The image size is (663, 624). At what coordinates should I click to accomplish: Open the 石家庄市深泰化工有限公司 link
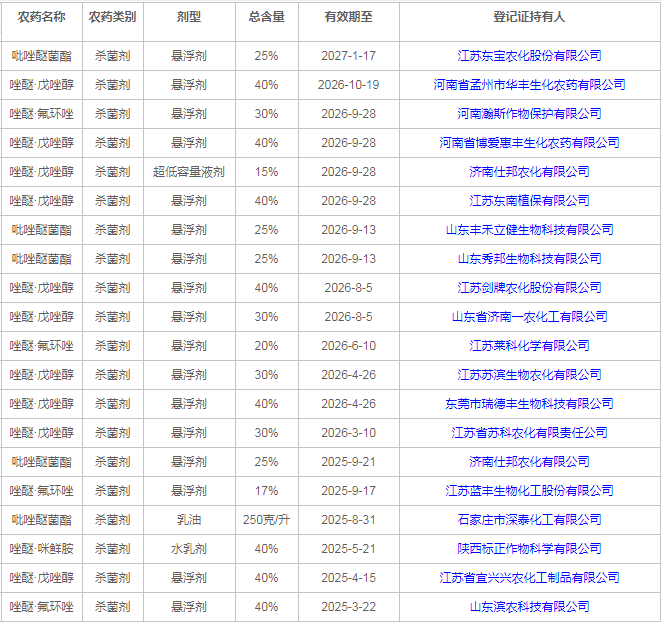[x=529, y=520]
